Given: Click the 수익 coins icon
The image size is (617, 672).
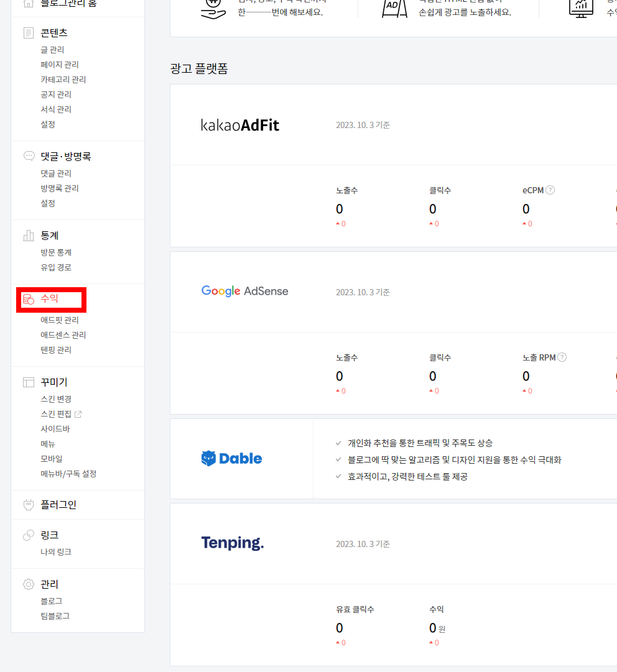Looking at the screenshot, I should click(28, 299).
